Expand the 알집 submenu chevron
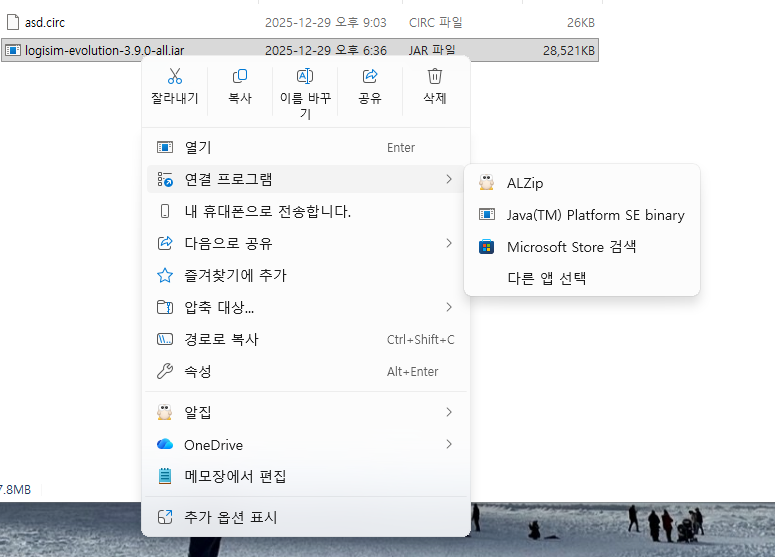775x557 pixels. click(449, 412)
